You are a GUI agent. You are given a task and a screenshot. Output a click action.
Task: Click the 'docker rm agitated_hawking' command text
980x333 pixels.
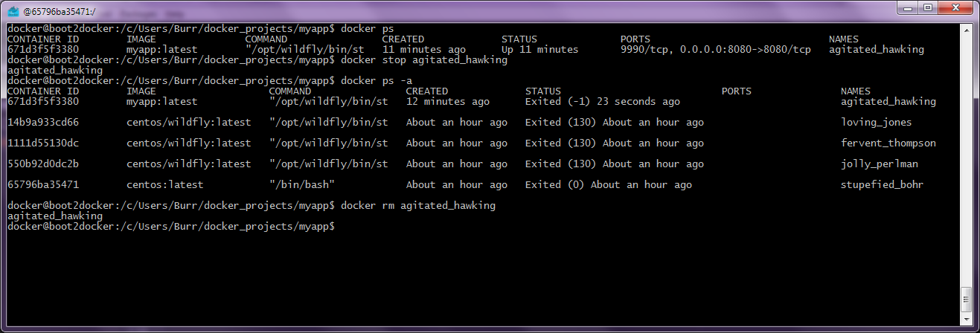click(417, 205)
